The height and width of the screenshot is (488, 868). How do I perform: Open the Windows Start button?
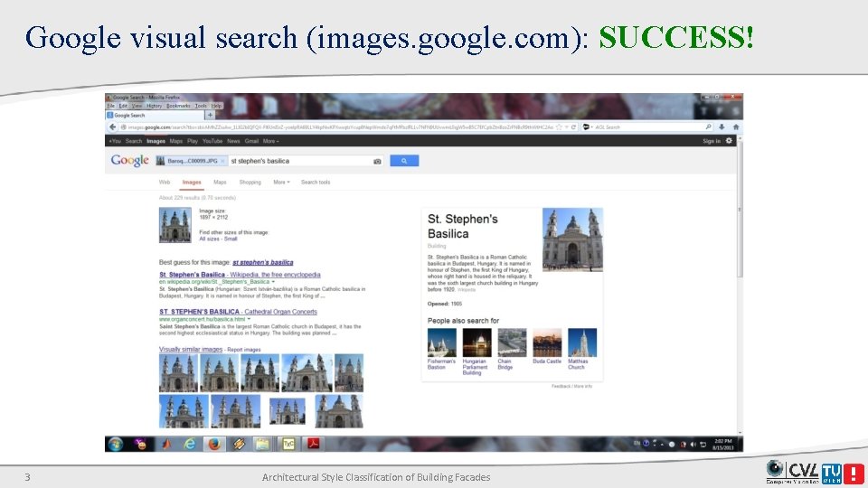coord(115,444)
